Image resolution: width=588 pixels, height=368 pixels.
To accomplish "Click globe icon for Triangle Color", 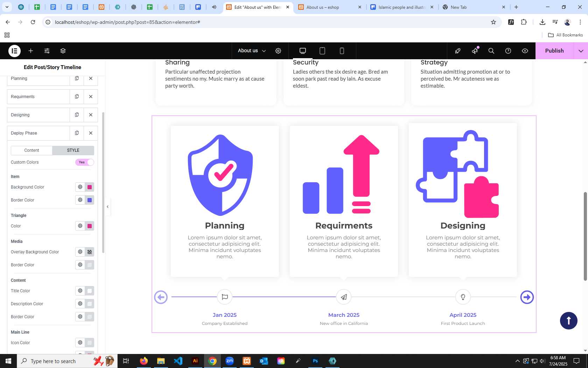I will pos(80,226).
